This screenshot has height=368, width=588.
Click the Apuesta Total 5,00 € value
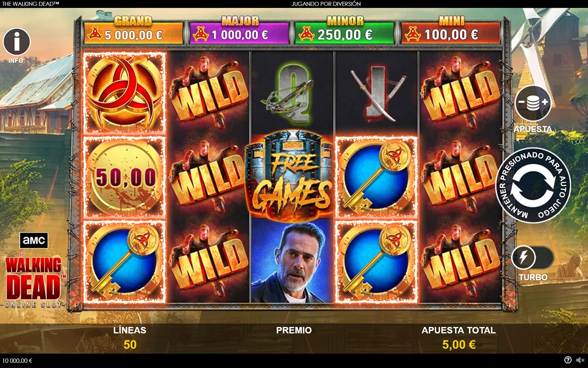(x=458, y=345)
